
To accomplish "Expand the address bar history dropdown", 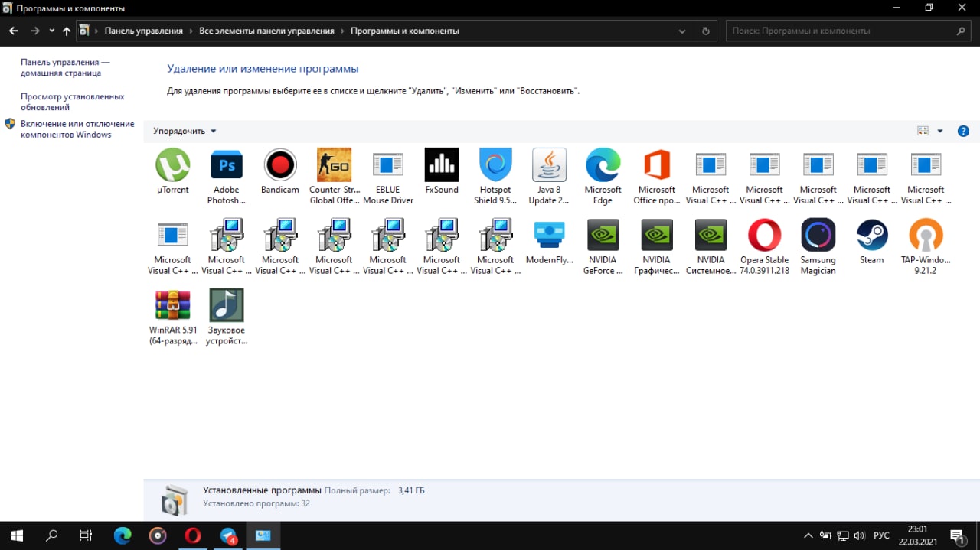I will click(x=682, y=31).
